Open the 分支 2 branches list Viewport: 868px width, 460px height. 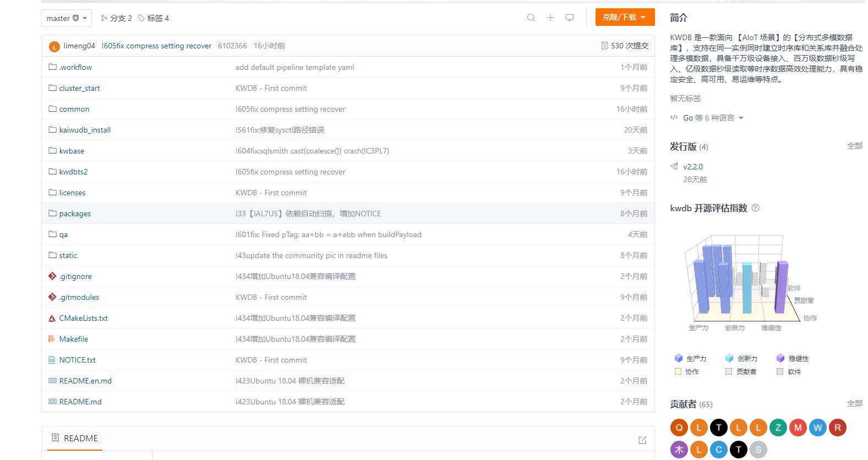[116, 18]
